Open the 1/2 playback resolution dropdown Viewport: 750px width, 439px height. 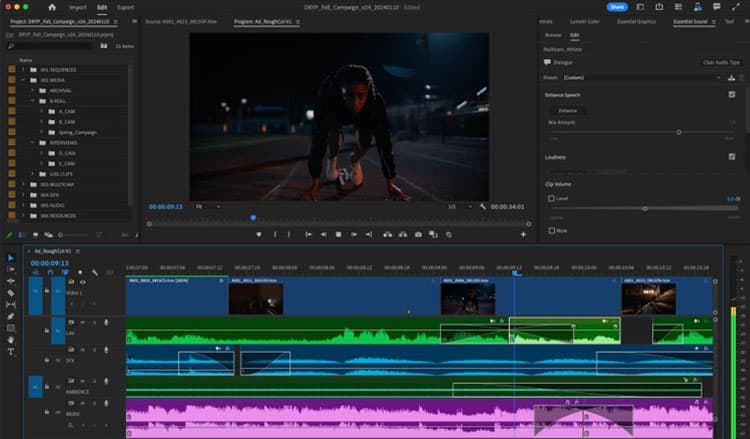460,207
